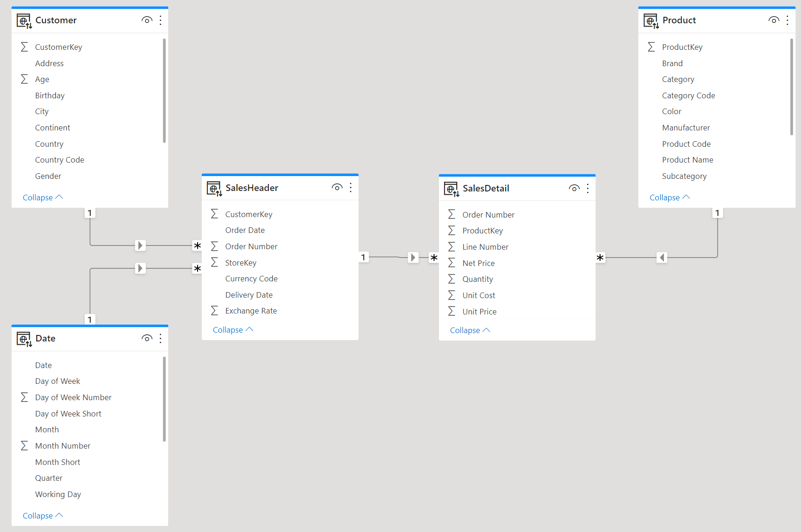Viewport: 801px width, 532px height.
Task: Toggle visibility of the SalesDetail table
Action: (574, 188)
